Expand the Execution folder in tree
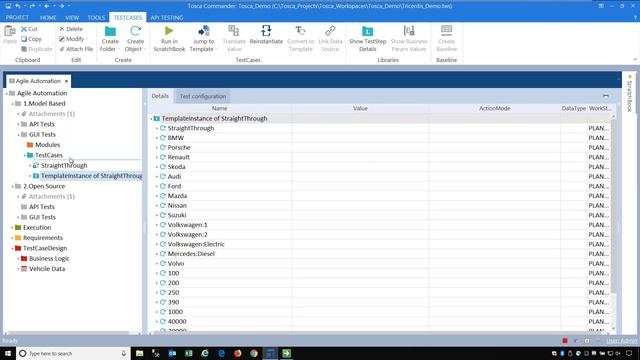The image size is (640, 360). coord(13,228)
